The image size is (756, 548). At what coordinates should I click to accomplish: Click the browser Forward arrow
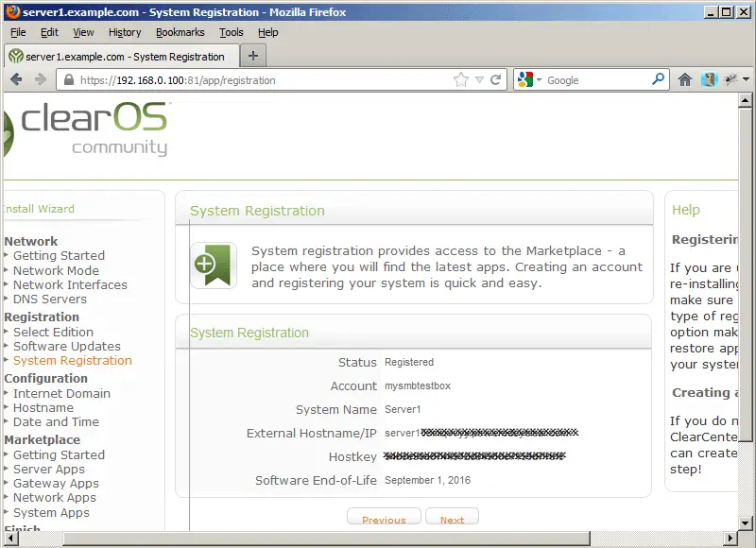point(41,79)
